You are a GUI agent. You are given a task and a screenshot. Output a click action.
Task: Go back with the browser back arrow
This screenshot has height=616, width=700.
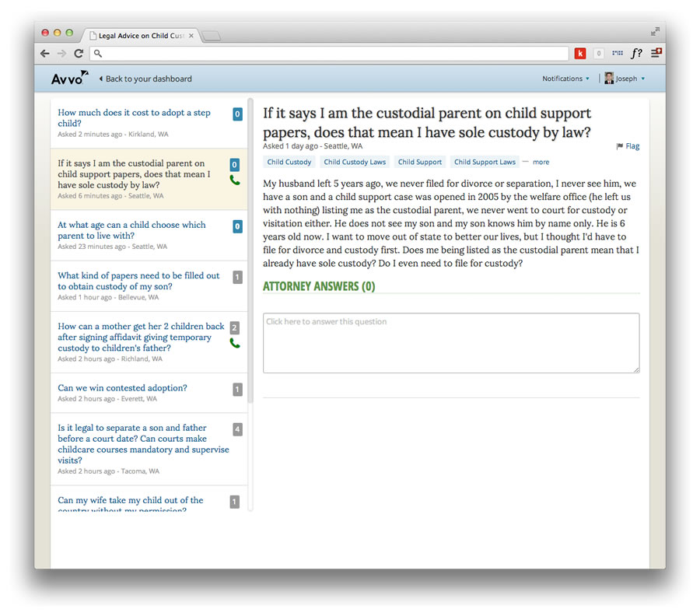[44, 54]
